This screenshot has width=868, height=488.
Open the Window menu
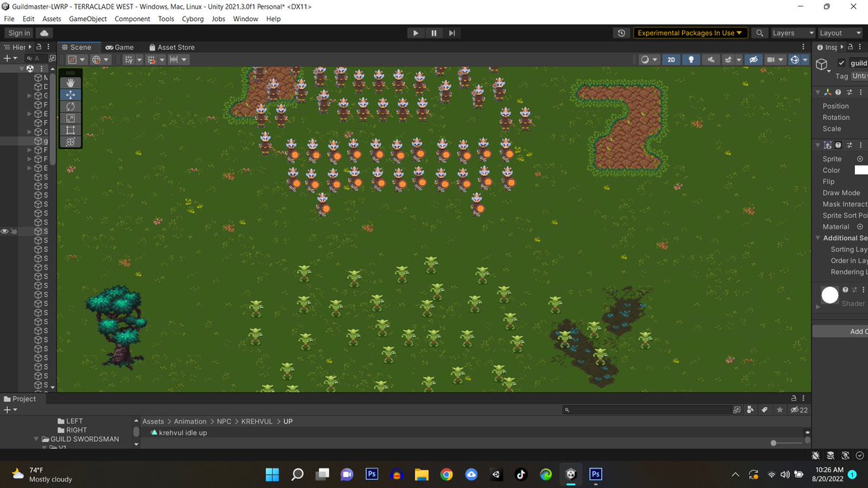(x=245, y=19)
